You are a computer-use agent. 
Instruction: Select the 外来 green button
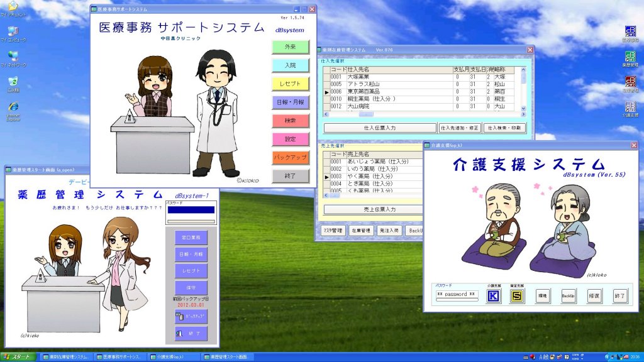click(291, 47)
